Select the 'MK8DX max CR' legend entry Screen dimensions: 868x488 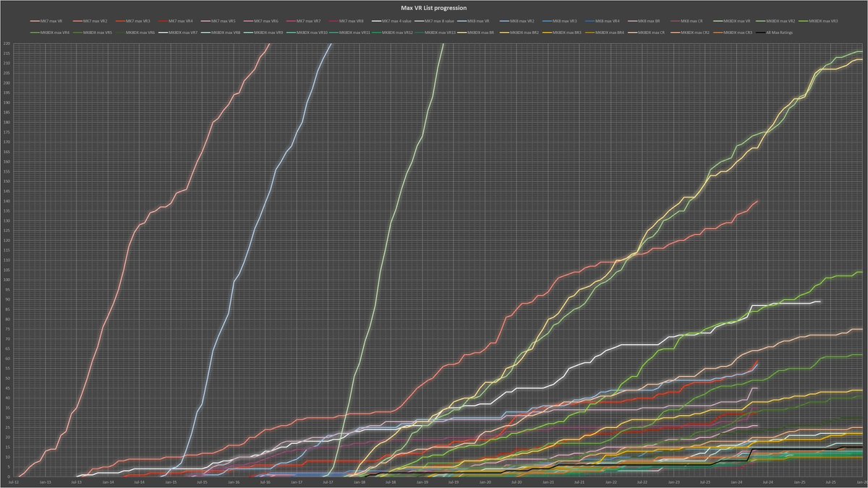coord(647,32)
